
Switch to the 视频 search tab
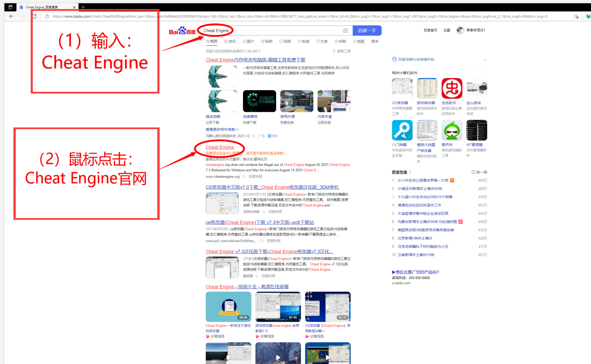(x=285, y=42)
